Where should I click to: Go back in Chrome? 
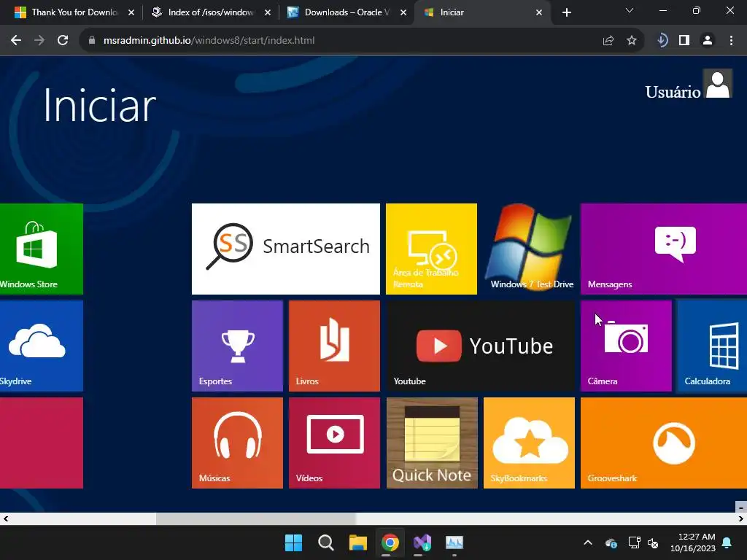point(16,41)
